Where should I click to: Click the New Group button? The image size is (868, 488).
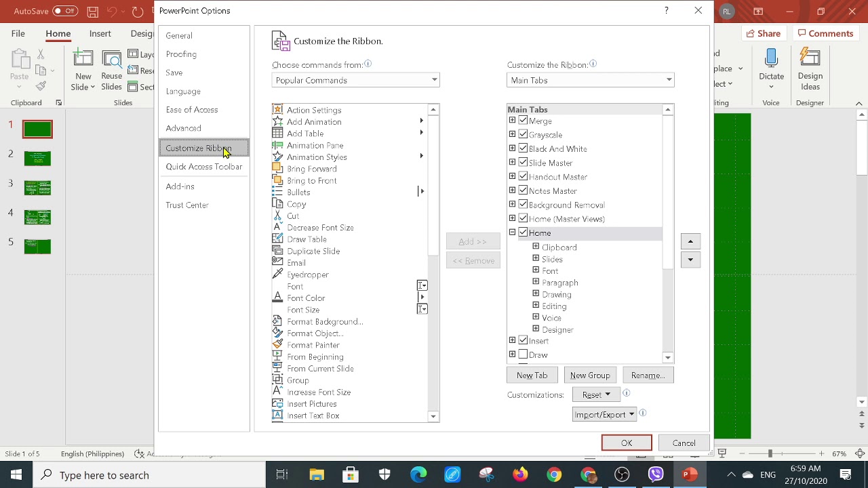590,375
